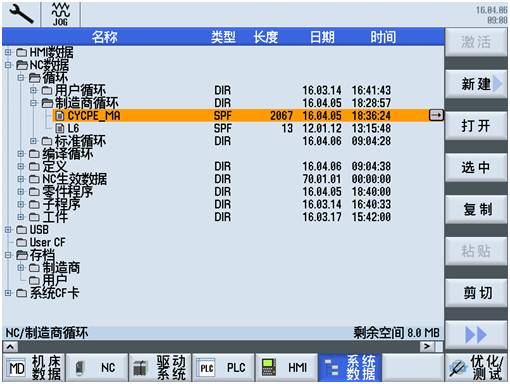Select the 系统数据 tab

[350, 368]
